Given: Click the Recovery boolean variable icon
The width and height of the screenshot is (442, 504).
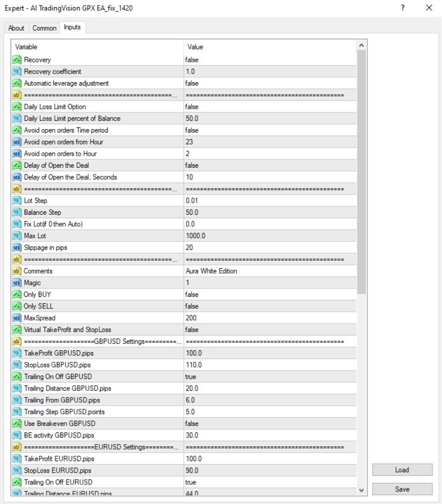Looking at the screenshot, I should coord(17,60).
